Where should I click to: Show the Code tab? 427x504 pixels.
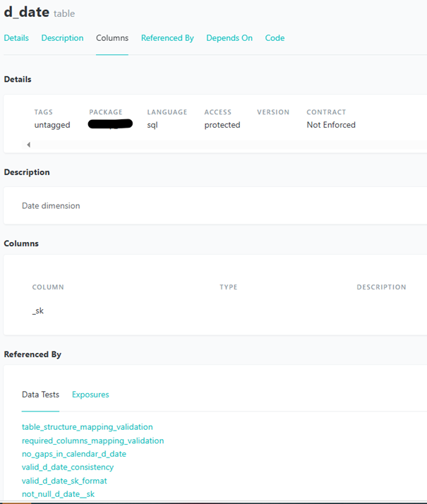point(275,38)
